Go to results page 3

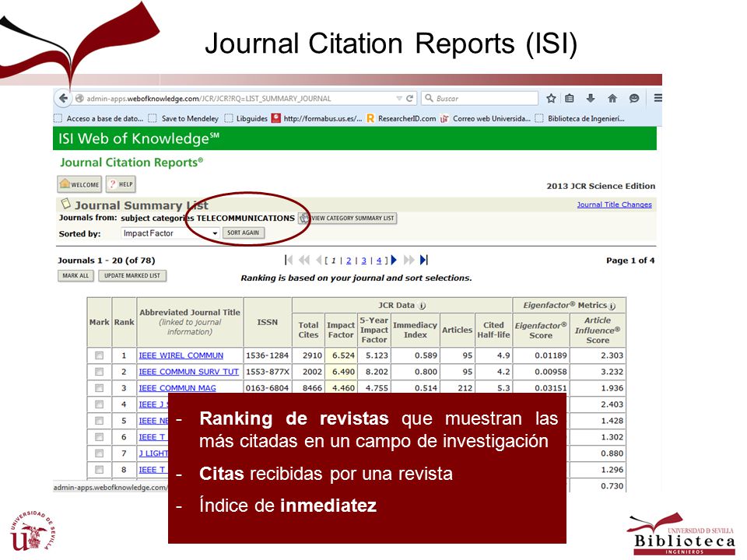tap(364, 261)
